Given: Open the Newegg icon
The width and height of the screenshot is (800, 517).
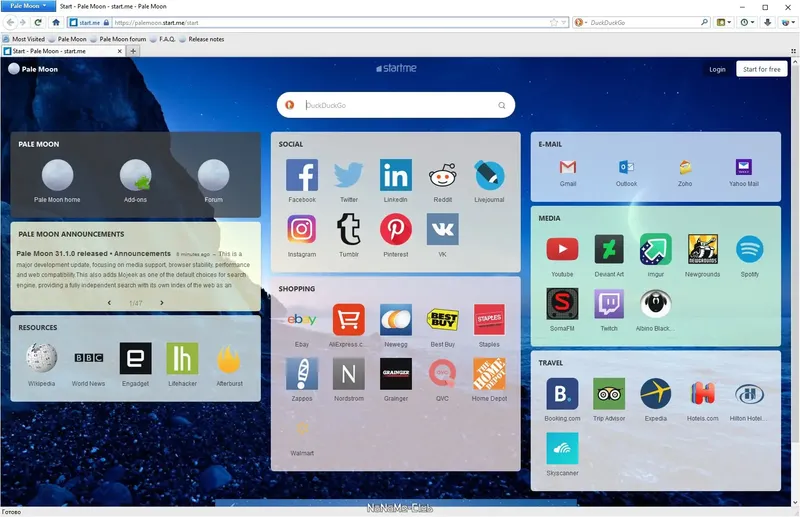Looking at the screenshot, I should tap(395, 319).
